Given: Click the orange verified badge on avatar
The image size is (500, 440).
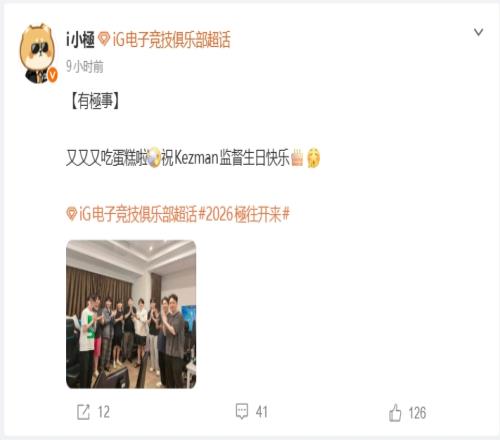Looking at the screenshot, I should tap(52, 75).
